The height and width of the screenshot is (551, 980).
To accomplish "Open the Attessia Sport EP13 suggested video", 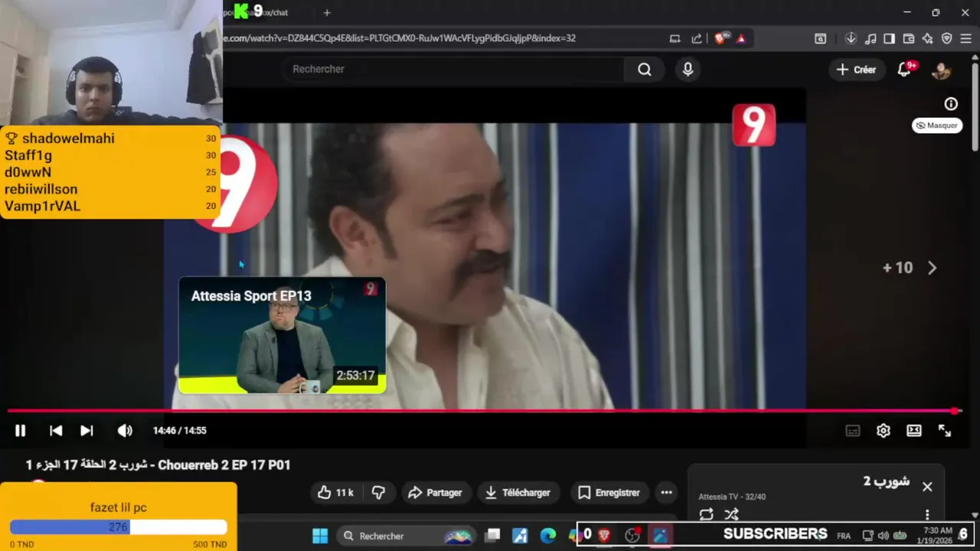I will pyautogui.click(x=282, y=335).
